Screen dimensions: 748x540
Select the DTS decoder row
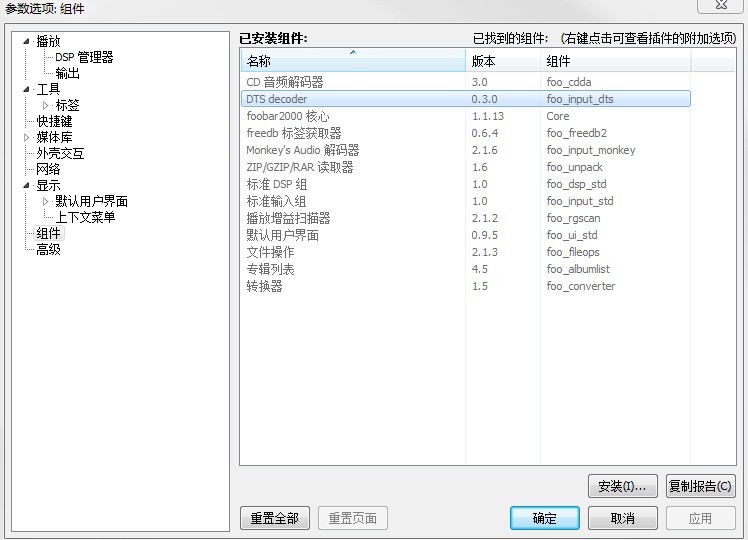[x=466, y=99]
